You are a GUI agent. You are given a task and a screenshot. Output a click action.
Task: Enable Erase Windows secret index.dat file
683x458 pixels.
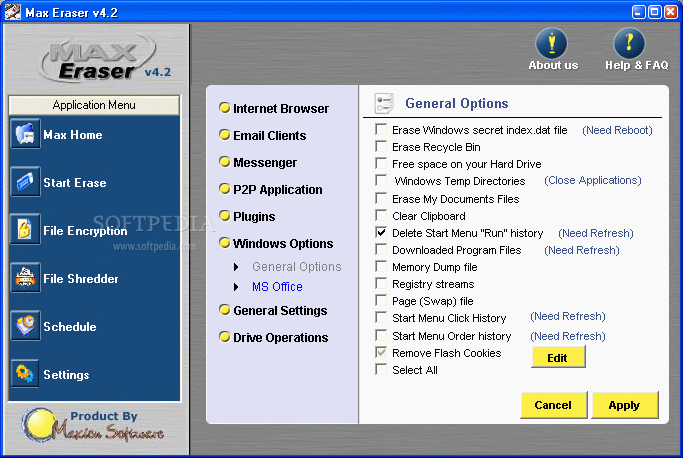(381, 129)
